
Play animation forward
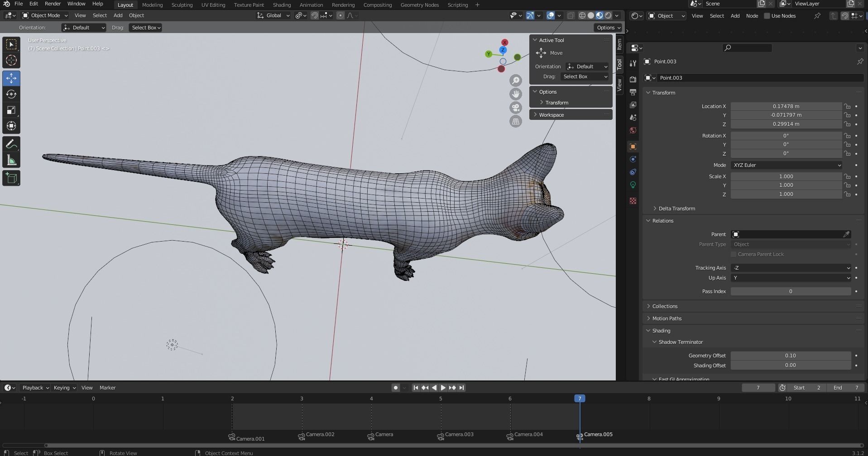[443, 388]
